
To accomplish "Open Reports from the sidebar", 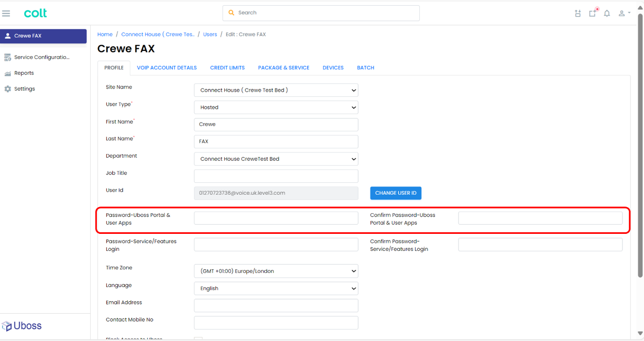I will (24, 73).
